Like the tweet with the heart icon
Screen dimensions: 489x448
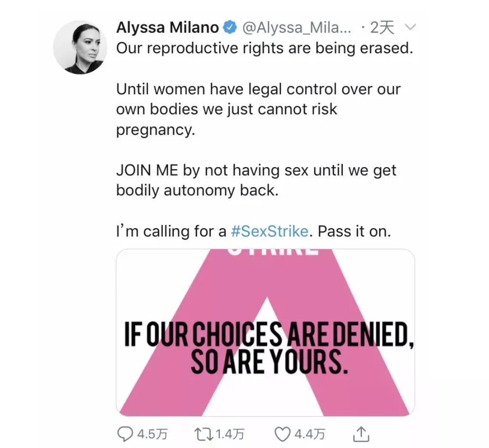coord(284,433)
